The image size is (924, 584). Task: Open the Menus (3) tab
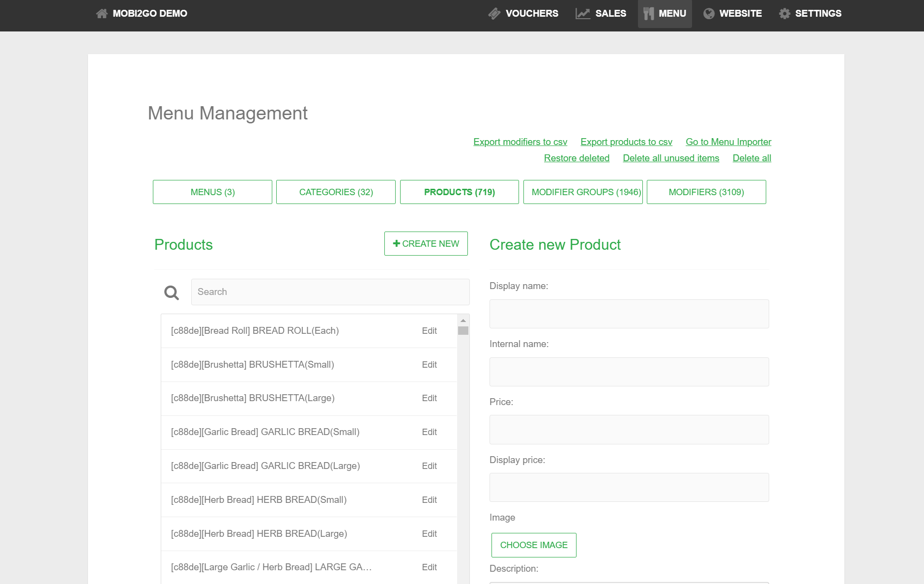tap(212, 192)
